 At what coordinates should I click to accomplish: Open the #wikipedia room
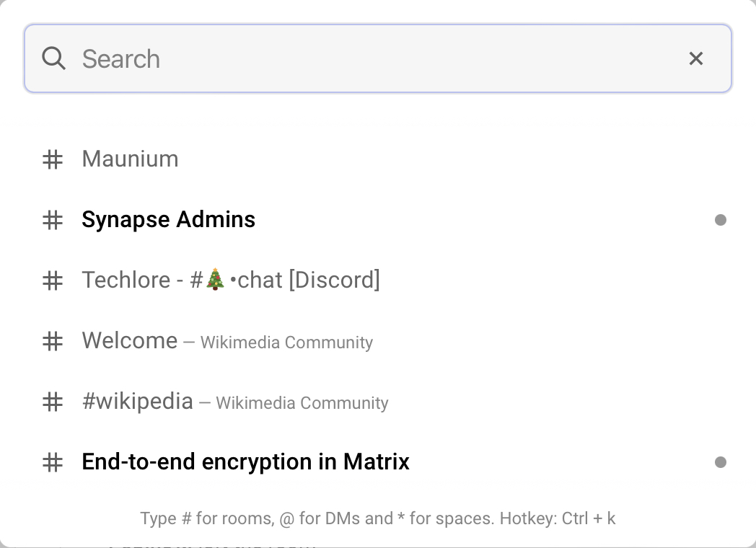pyautogui.click(x=138, y=401)
